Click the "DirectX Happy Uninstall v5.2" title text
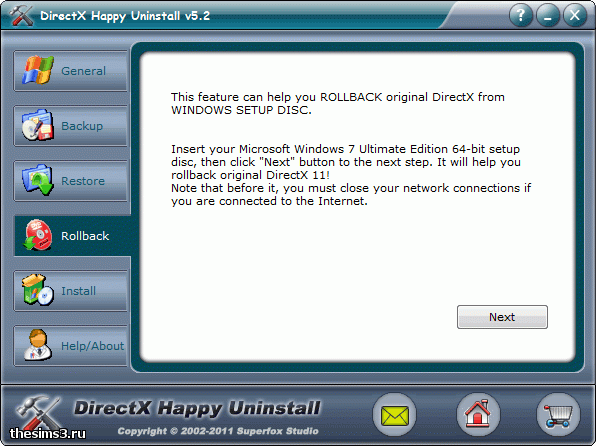Screen dimensions: 596x446 pos(125,16)
